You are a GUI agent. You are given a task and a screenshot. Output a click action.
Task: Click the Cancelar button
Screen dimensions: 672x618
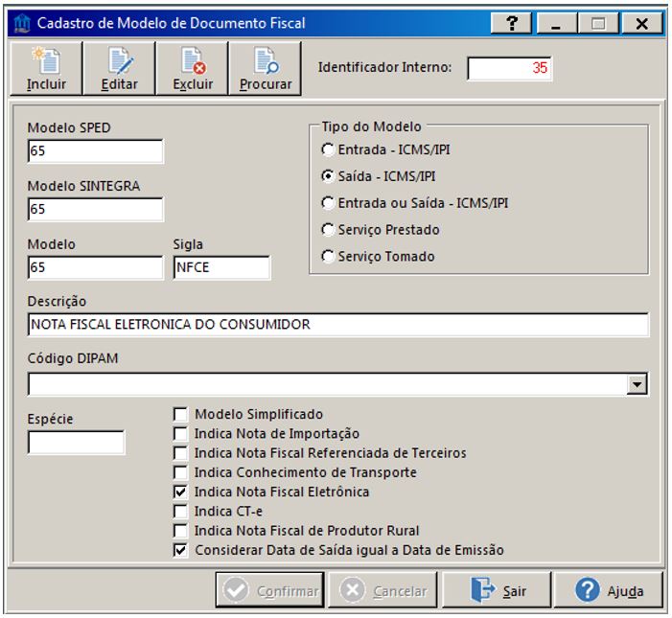coord(382,590)
